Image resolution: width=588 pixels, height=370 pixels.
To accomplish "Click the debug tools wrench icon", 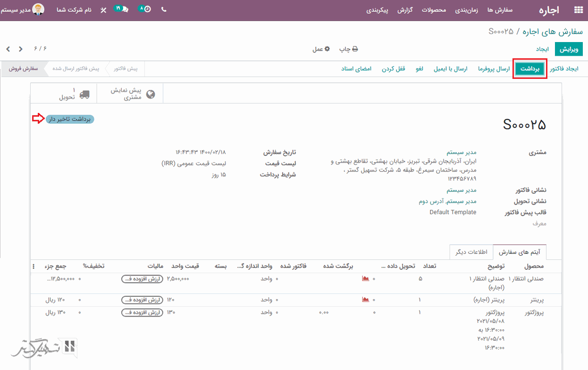I will point(103,10).
